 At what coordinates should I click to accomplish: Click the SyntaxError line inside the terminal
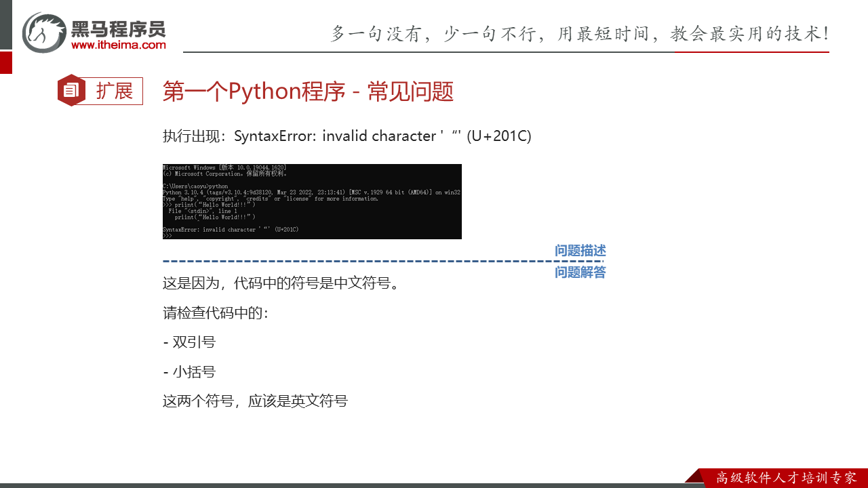[x=231, y=230]
